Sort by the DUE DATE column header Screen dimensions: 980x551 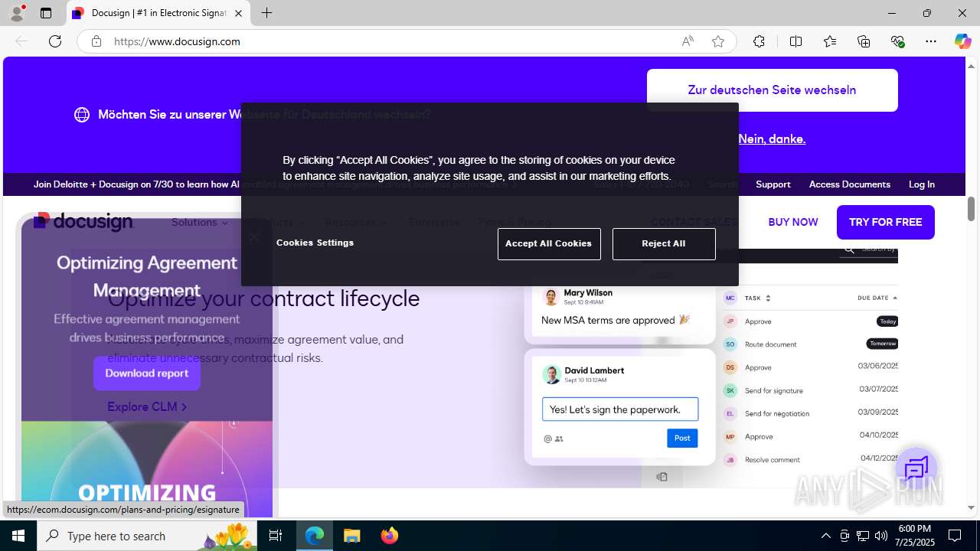coord(877,298)
